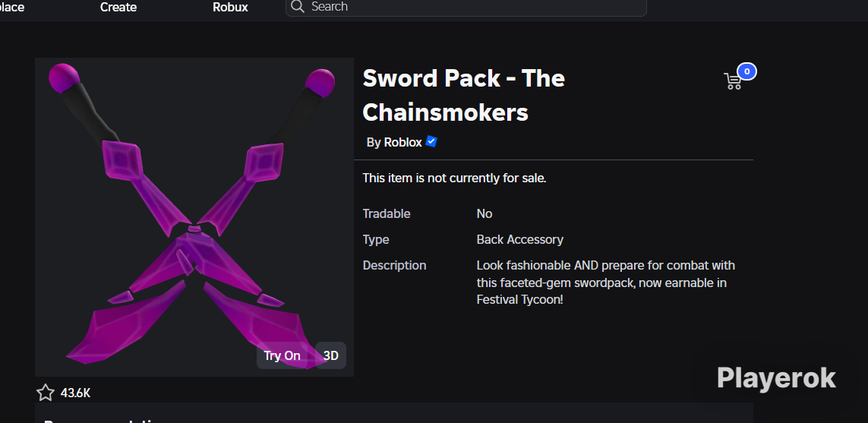Click into the Search input field
868x423 pixels.
click(x=466, y=7)
